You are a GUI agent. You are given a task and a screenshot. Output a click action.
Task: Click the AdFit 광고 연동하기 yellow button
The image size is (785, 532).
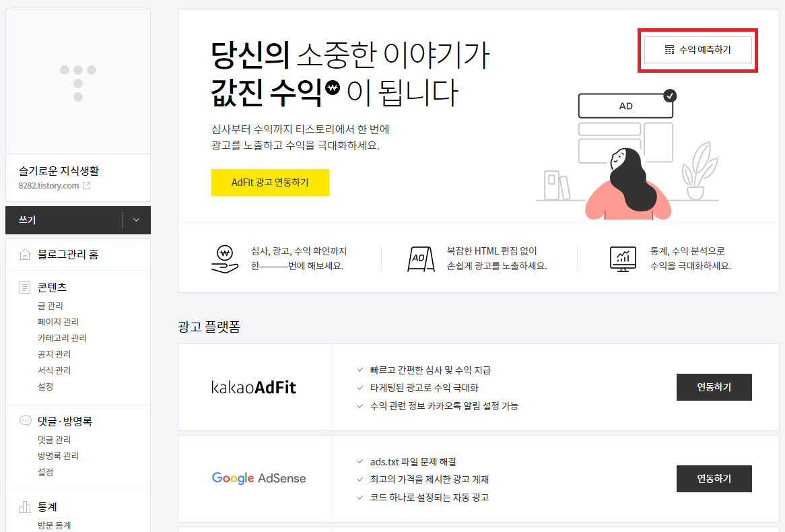[270, 182]
